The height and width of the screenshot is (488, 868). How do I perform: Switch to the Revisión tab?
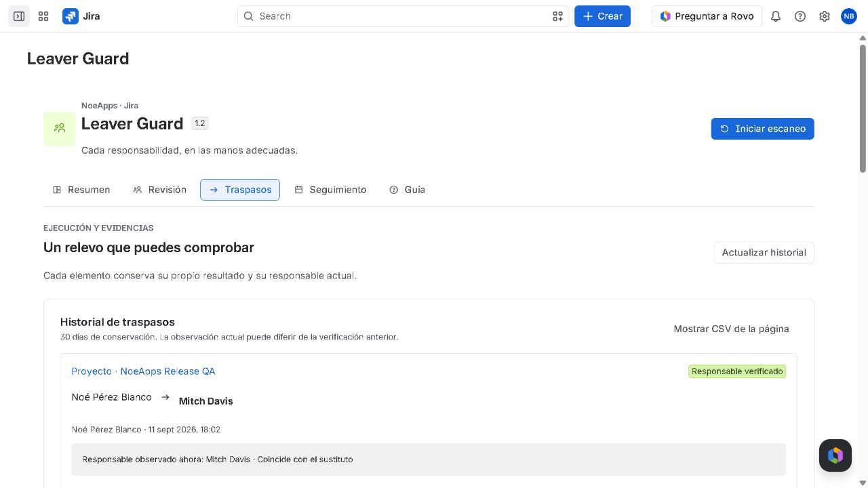click(x=159, y=190)
